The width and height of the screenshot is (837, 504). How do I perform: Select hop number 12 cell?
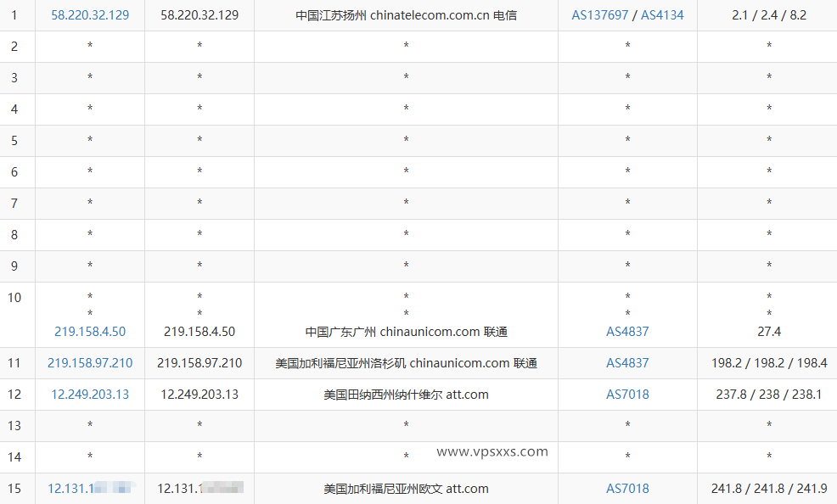(17, 395)
